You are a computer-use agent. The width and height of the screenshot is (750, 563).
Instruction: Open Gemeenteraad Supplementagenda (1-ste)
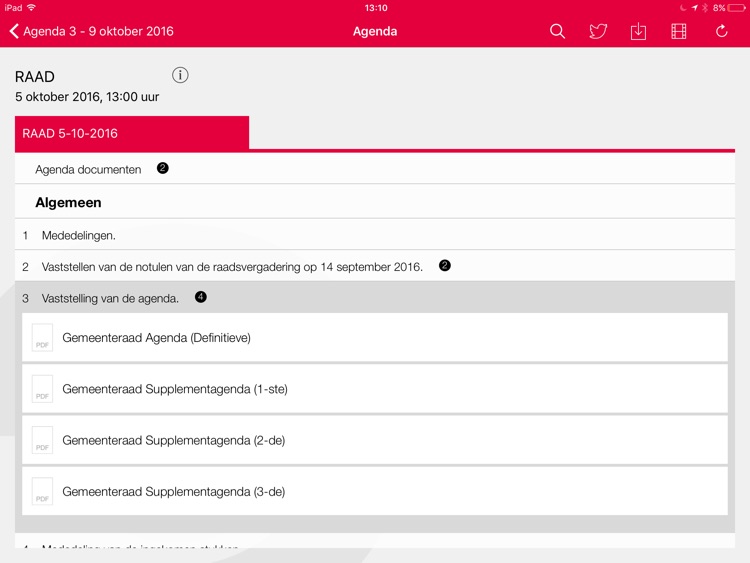(x=375, y=388)
